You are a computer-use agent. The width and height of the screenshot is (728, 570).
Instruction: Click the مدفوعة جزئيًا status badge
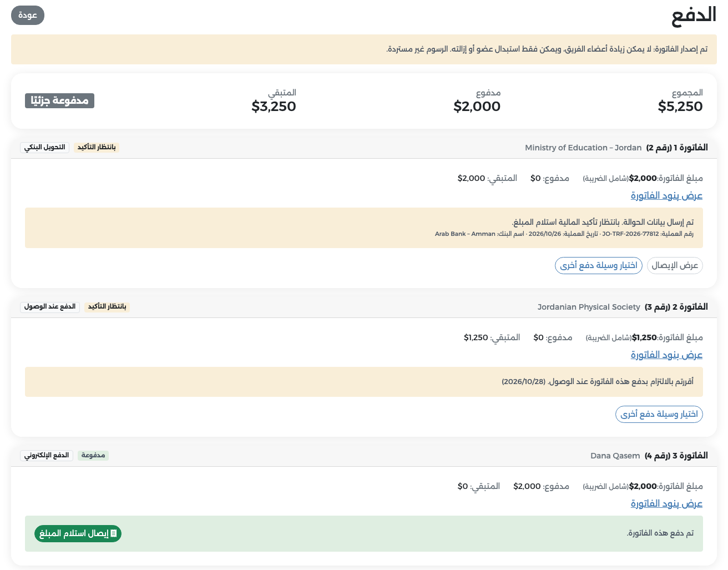(59, 100)
